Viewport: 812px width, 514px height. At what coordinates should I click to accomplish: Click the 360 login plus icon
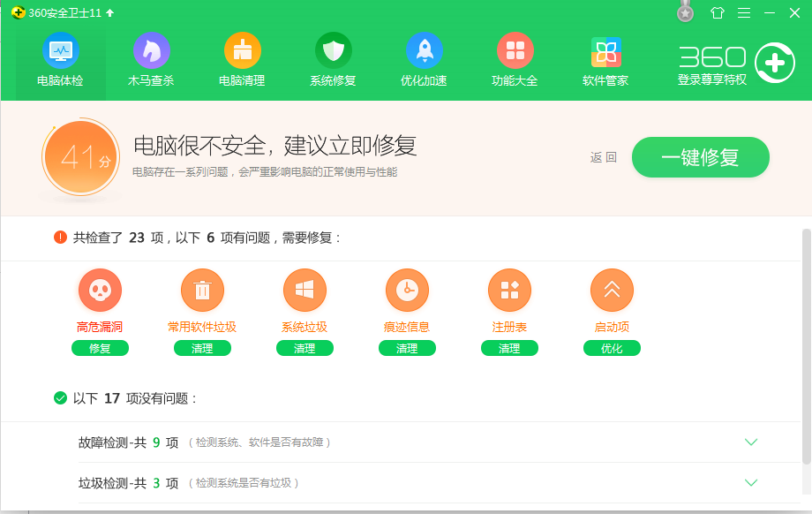(775, 63)
